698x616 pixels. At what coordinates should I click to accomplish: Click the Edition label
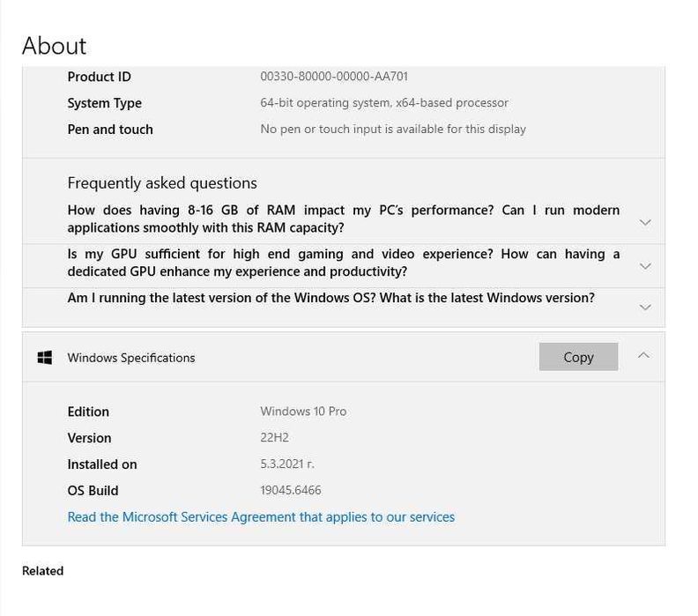[88, 412]
